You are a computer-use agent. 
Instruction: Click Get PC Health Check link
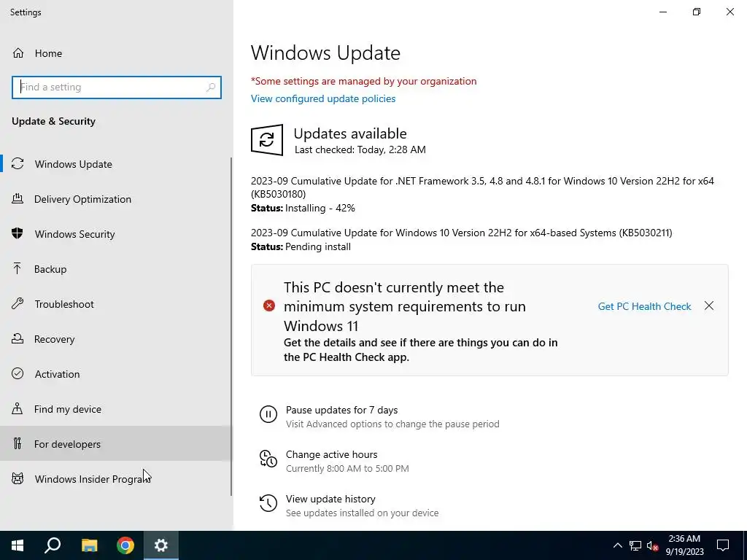tap(644, 306)
